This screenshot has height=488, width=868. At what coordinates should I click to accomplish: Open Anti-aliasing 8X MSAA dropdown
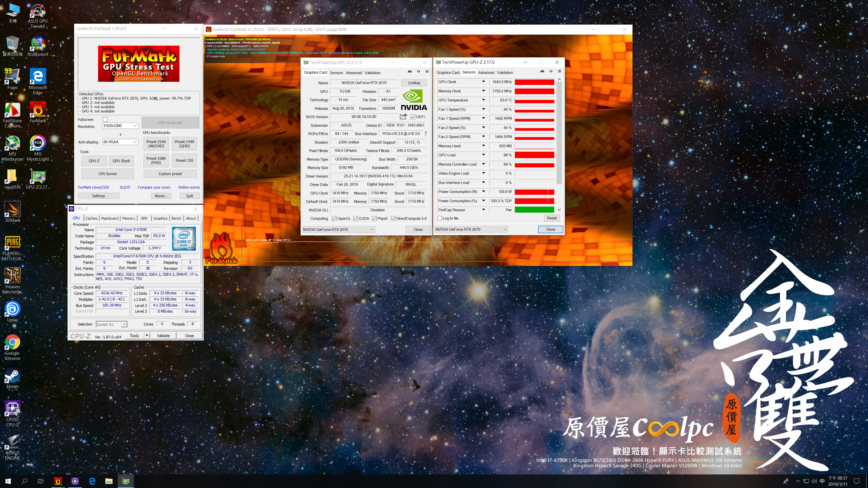click(x=120, y=142)
